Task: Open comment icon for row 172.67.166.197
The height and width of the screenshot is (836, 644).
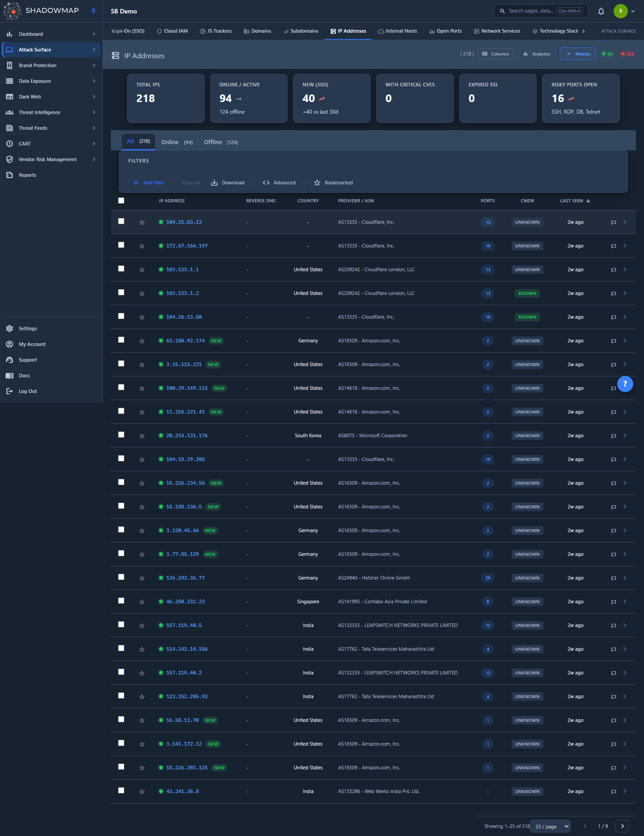Action: [x=614, y=246]
